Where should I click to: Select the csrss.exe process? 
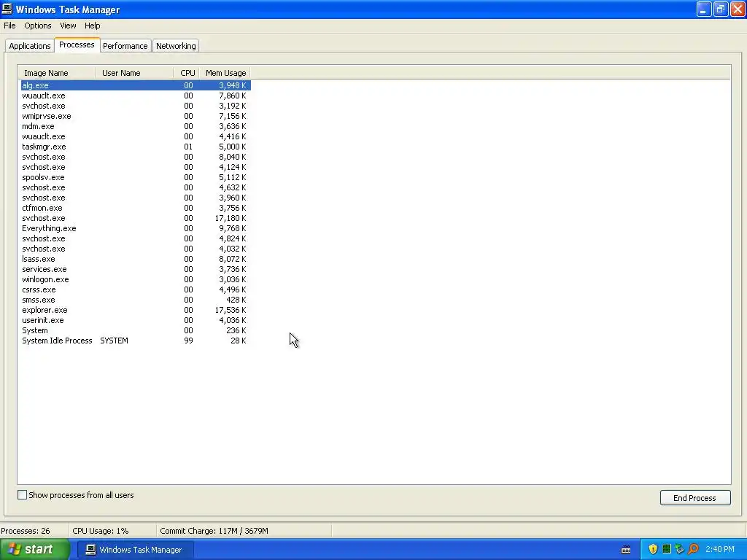click(x=136, y=290)
